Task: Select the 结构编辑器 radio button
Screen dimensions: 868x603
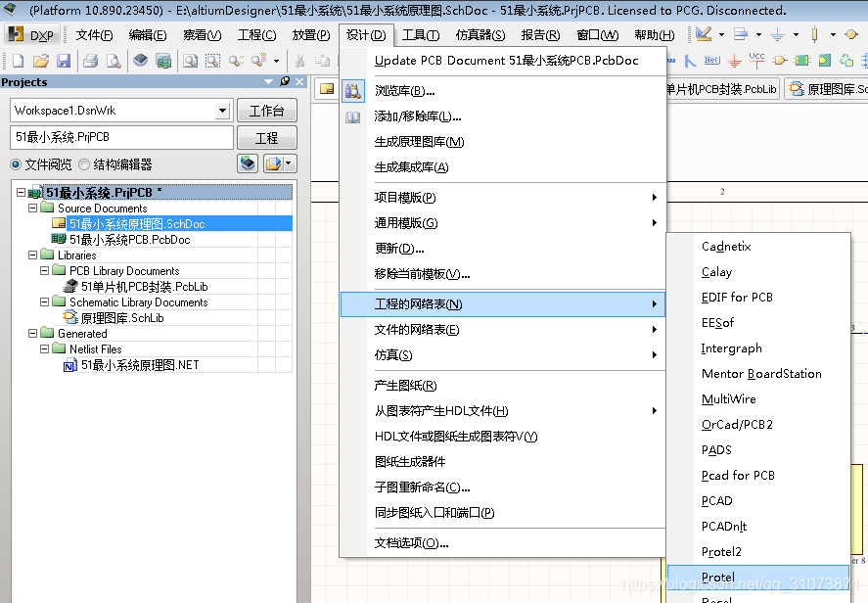Action: (84, 164)
